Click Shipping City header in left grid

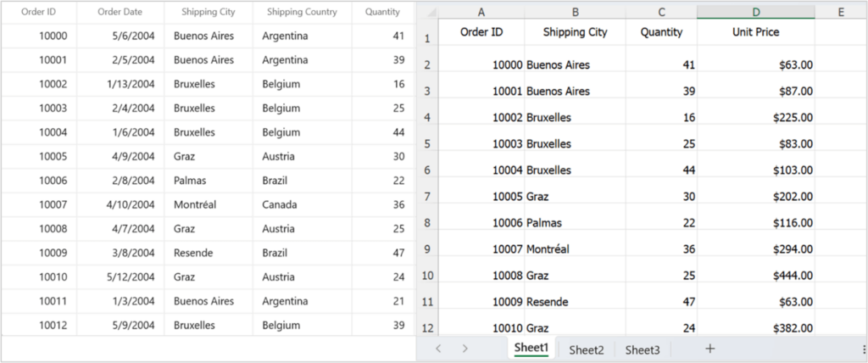click(208, 12)
